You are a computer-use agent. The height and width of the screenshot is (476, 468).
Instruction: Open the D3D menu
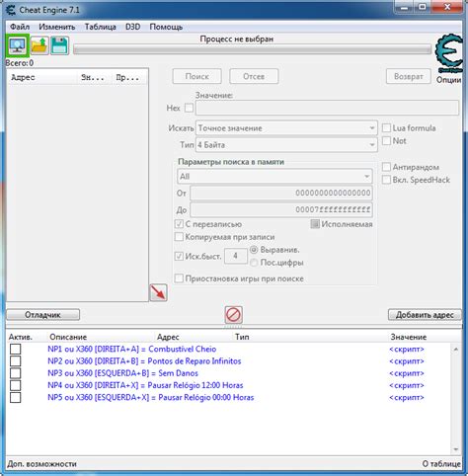[132, 27]
